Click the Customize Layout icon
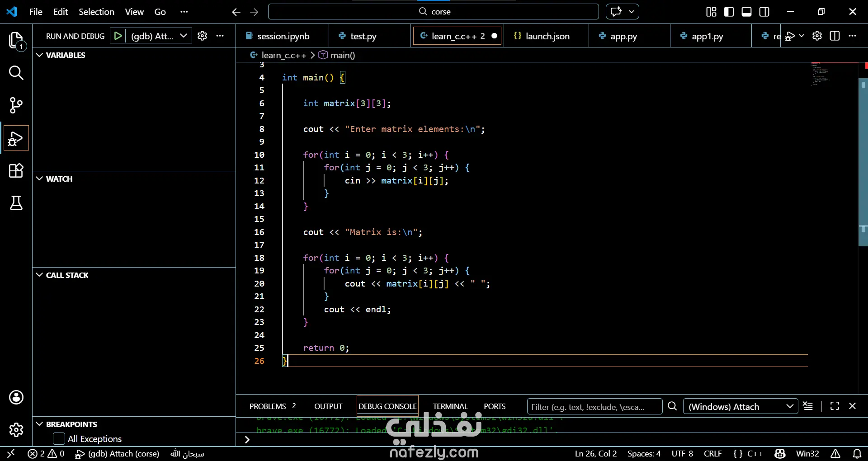868x461 pixels. pyautogui.click(x=711, y=12)
